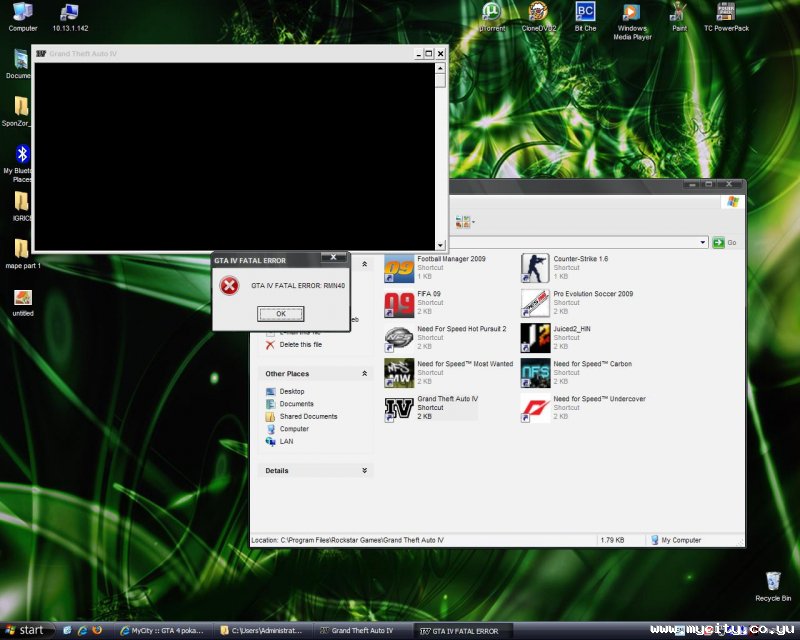The height and width of the screenshot is (640, 800).
Task: Open Counter-Strike 1.6 shortcut icon
Action: pos(535,268)
